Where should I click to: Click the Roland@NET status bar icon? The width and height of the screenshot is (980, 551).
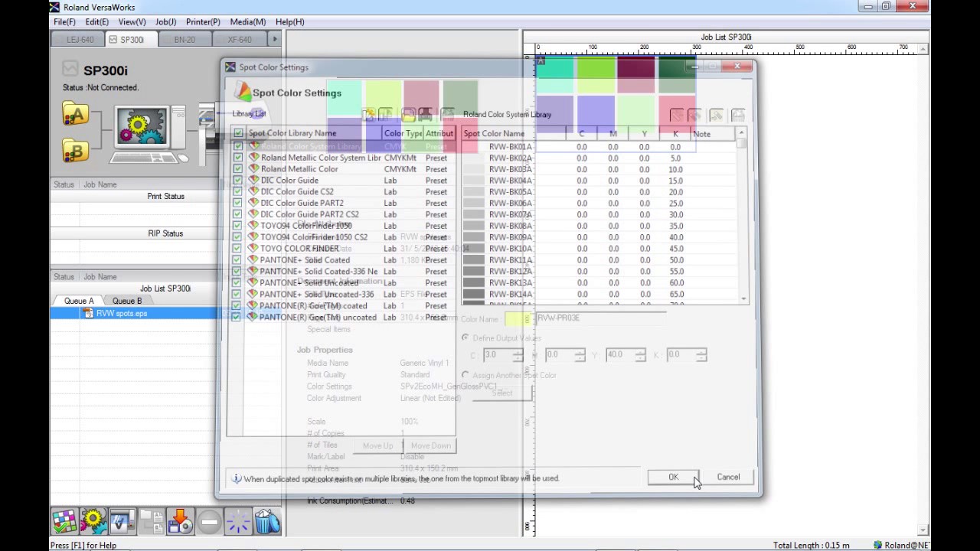(877, 545)
